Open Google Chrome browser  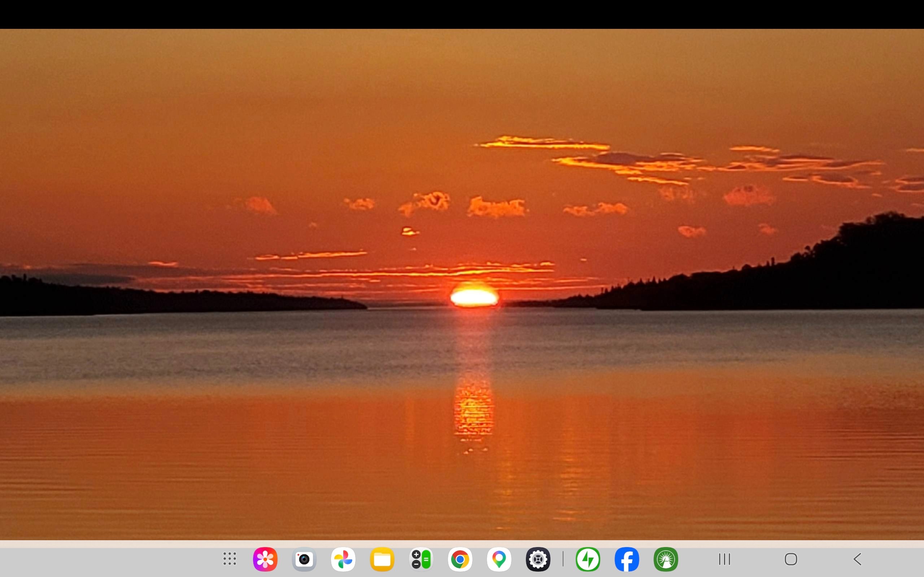point(460,559)
